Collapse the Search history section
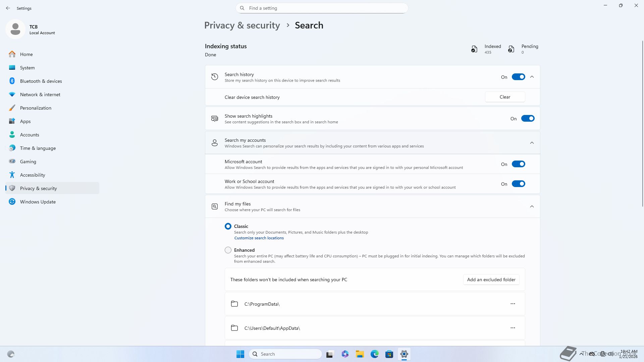The image size is (644, 362). point(532,77)
